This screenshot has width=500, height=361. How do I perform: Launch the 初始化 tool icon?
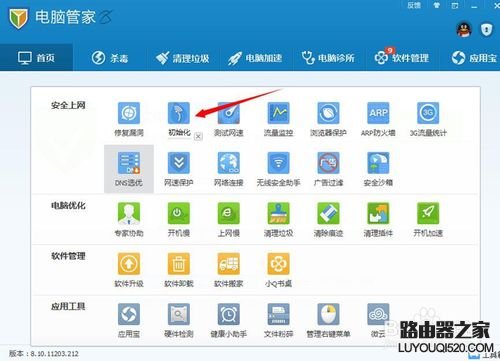coord(179,113)
